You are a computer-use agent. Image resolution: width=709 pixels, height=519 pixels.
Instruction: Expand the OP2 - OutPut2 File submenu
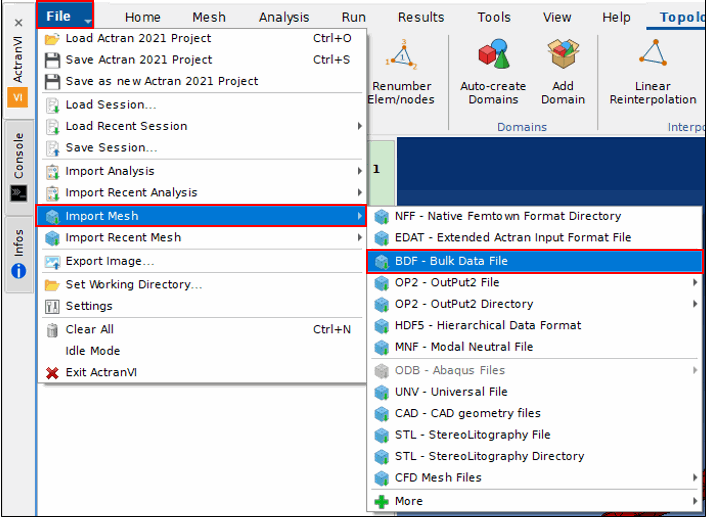pos(534,283)
